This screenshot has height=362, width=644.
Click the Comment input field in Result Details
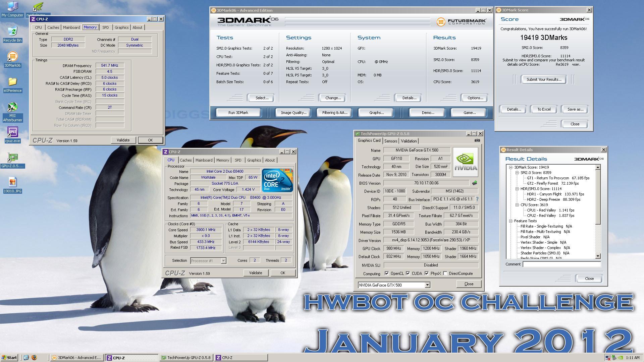click(561, 264)
